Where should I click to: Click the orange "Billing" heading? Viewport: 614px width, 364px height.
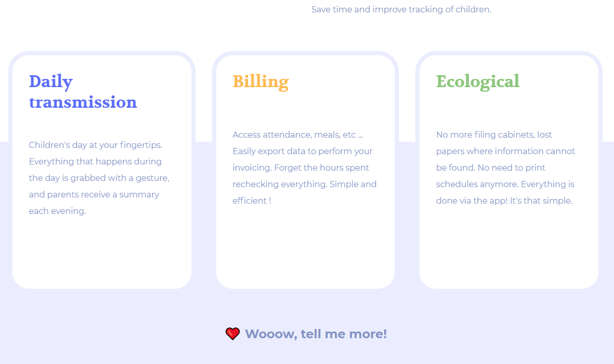point(261,82)
